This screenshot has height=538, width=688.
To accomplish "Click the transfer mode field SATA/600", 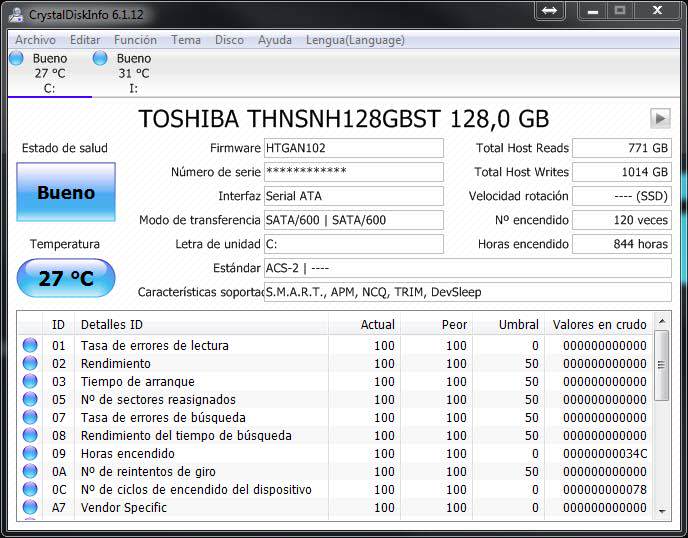I will coord(354,220).
